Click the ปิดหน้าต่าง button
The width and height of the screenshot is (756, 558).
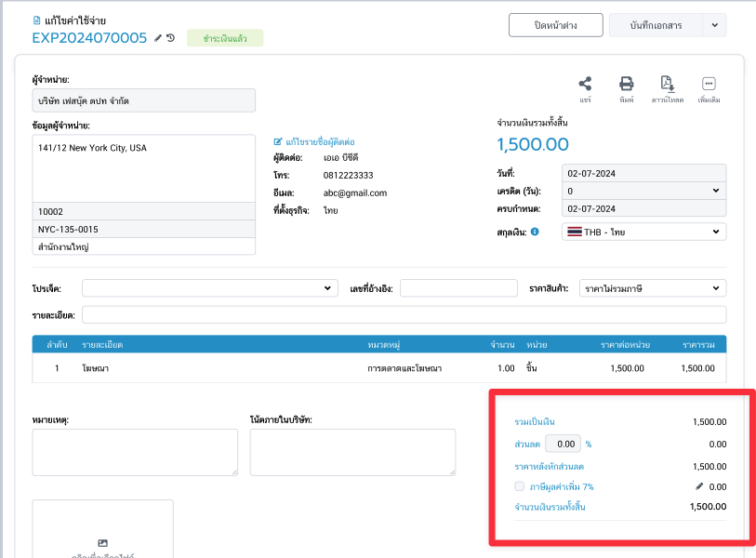click(556, 25)
